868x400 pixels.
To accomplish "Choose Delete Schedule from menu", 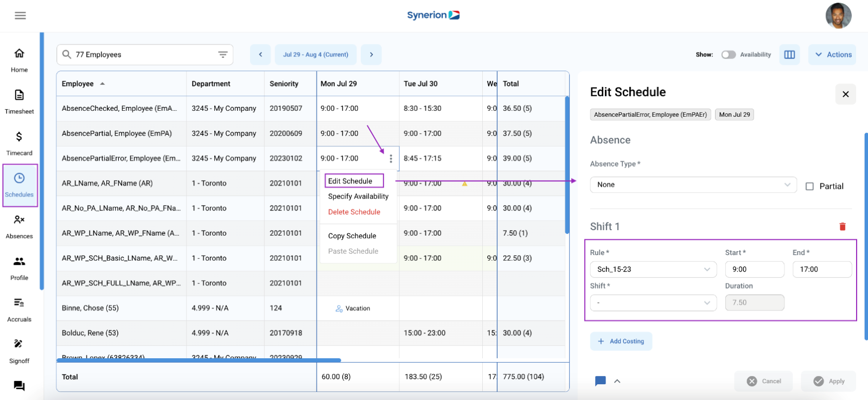I will click(354, 212).
